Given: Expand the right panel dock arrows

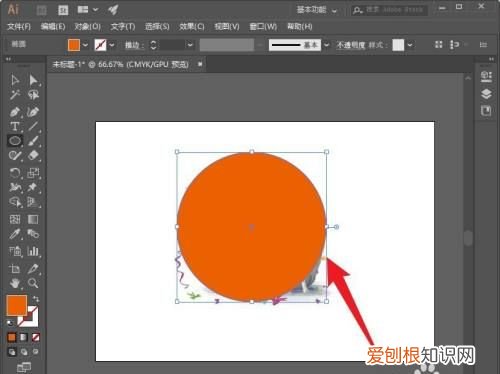Looking at the screenshot, I should click(x=491, y=59).
